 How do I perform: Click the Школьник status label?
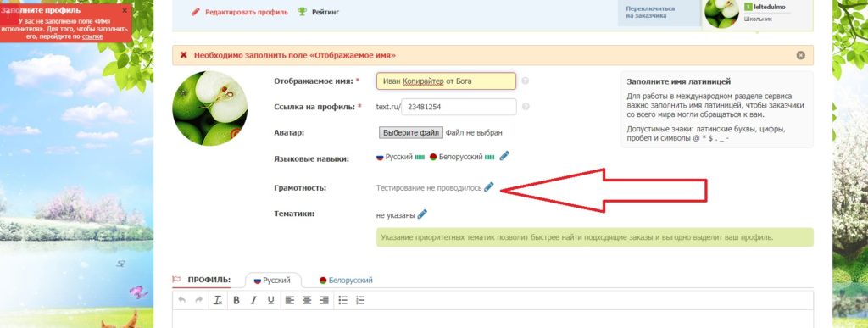coord(758,19)
